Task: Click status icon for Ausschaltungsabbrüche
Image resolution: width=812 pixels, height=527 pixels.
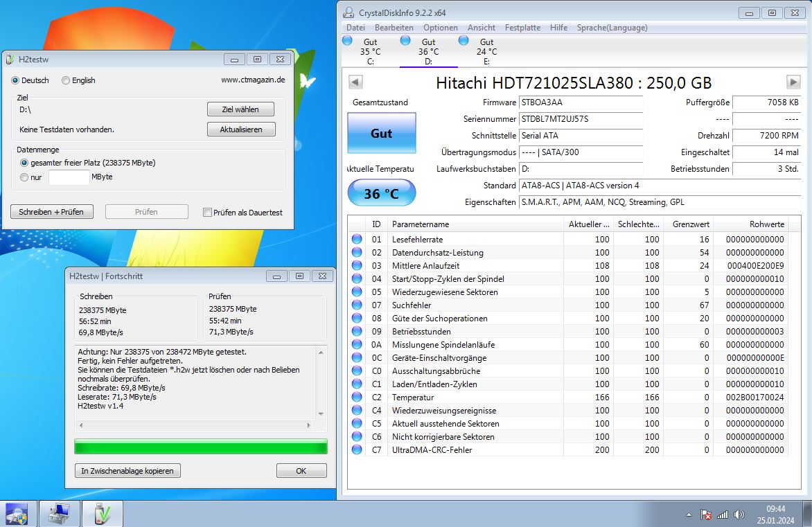Action: coord(357,370)
